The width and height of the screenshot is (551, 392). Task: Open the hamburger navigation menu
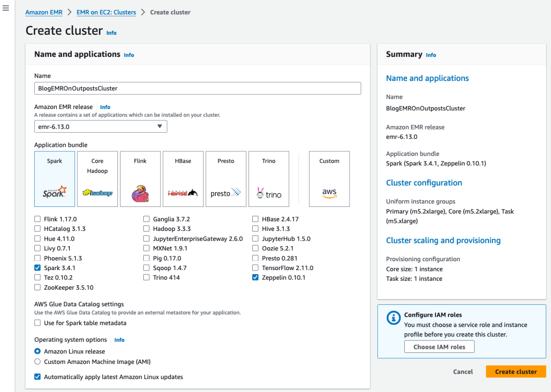(x=6, y=8)
